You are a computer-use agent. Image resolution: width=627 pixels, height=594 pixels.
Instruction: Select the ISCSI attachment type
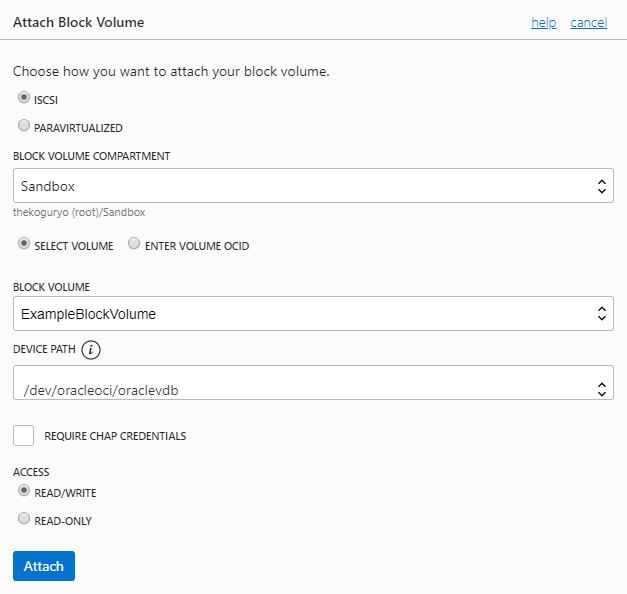pos(24,98)
